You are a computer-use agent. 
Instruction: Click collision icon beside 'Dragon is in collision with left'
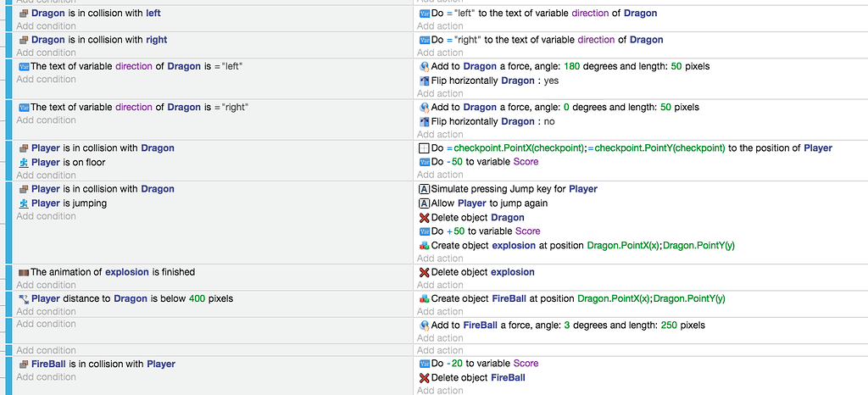point(24,13)
